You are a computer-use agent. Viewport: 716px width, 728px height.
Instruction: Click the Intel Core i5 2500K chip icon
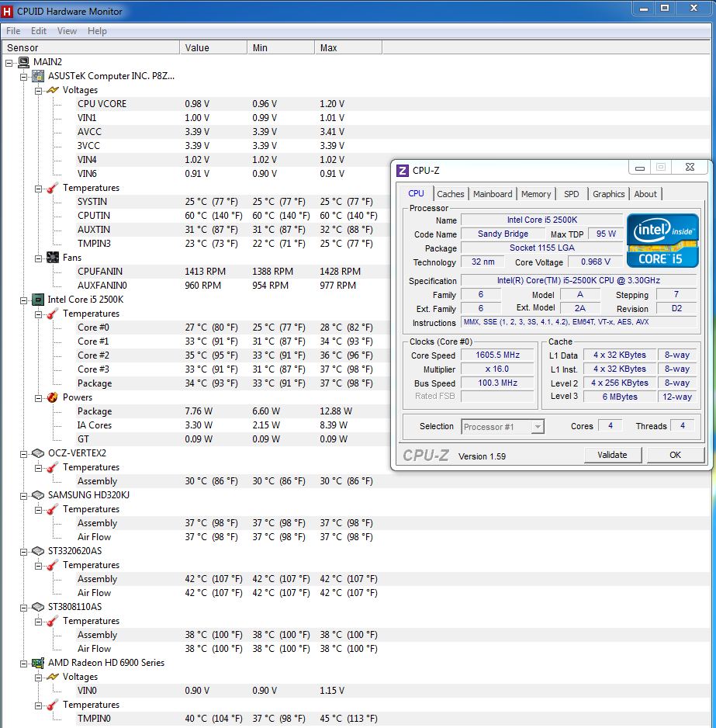pyautogui.click(x=38, y=300)
